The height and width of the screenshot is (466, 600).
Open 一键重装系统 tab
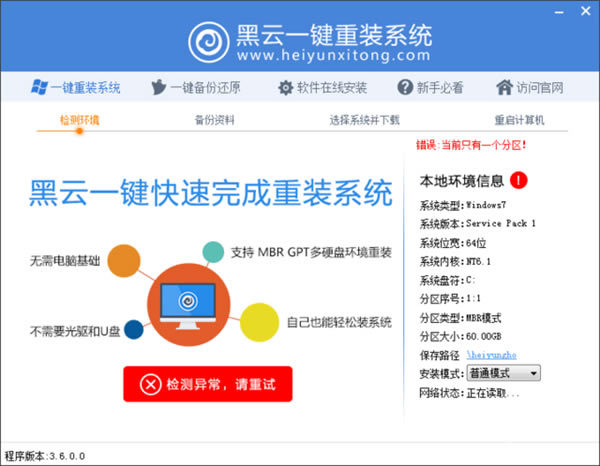pos(75,88)
